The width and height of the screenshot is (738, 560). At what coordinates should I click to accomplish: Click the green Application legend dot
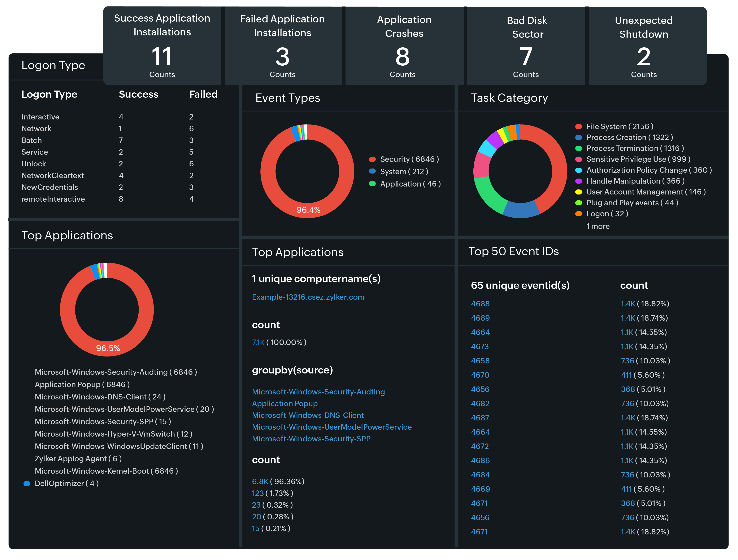pos(372,184)
